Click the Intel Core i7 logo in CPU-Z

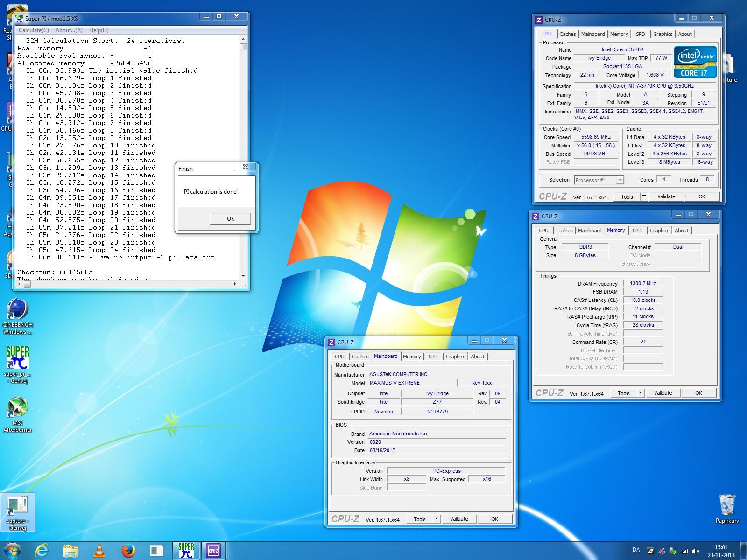click(x=695, y=62)
